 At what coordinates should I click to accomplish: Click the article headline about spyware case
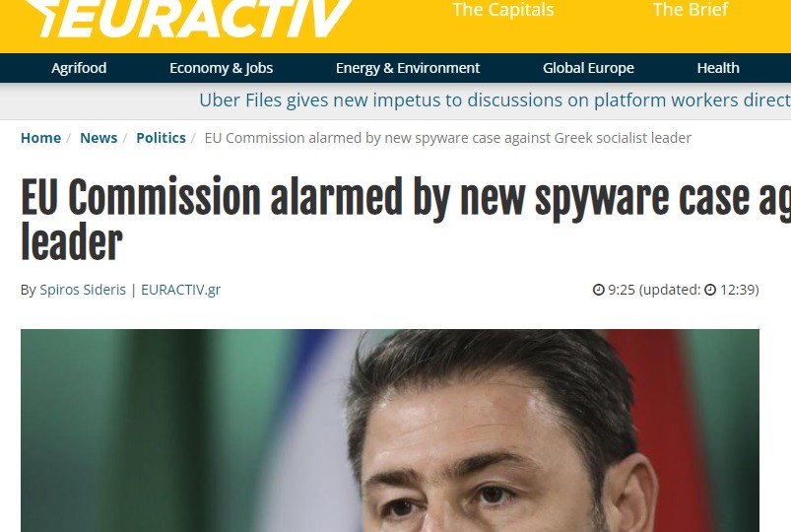pyautogui.click(x=406, y=218)
